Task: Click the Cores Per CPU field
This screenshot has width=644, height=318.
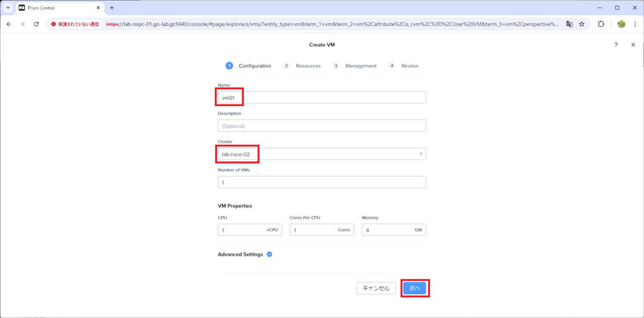Action: pyautogui.click(x=321, y=230)
